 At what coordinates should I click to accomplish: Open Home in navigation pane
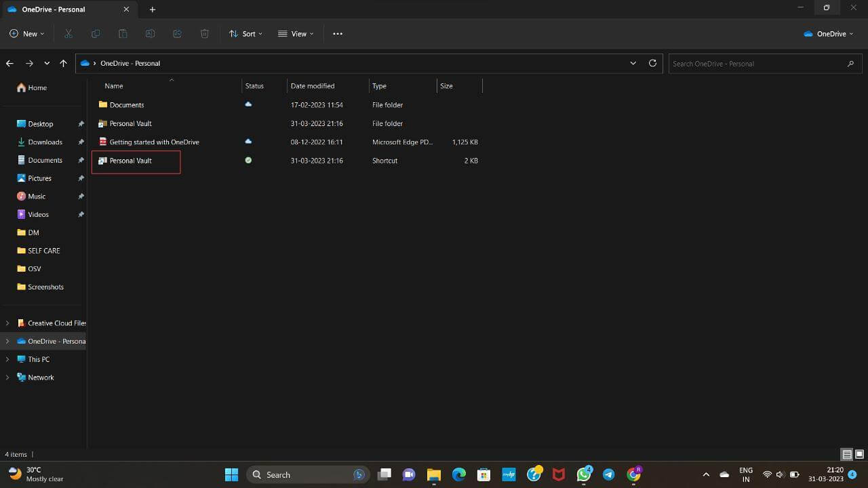click(x=32, y=87)
